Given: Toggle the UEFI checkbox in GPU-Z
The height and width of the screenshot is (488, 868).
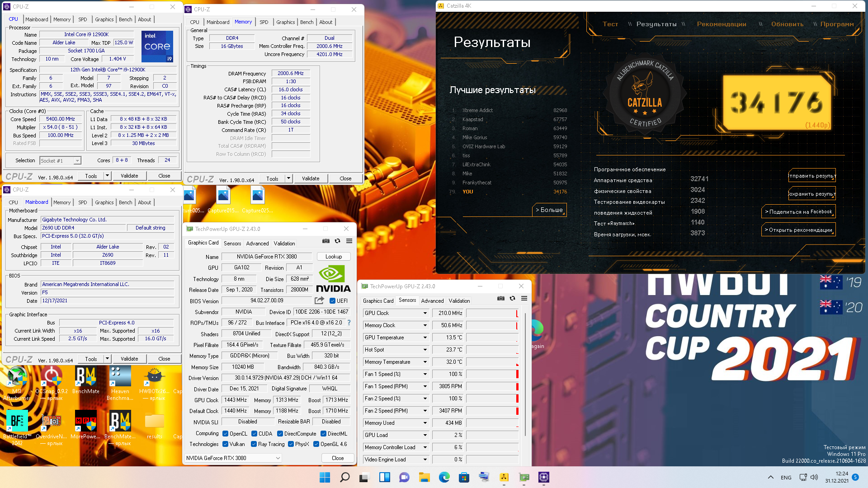Looking at the screenshot, I should coord(332,301).
